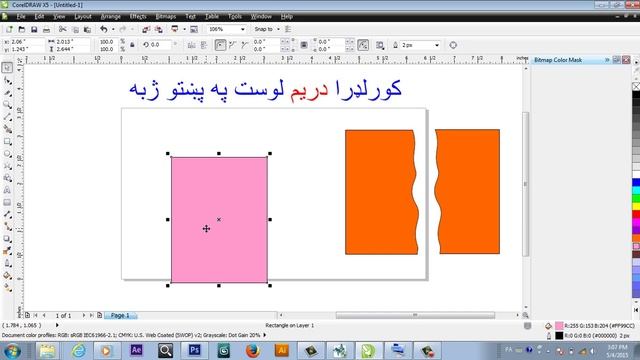Select the Blend effects tool
The width and height of the screenshot is (640, 360).
7,239
